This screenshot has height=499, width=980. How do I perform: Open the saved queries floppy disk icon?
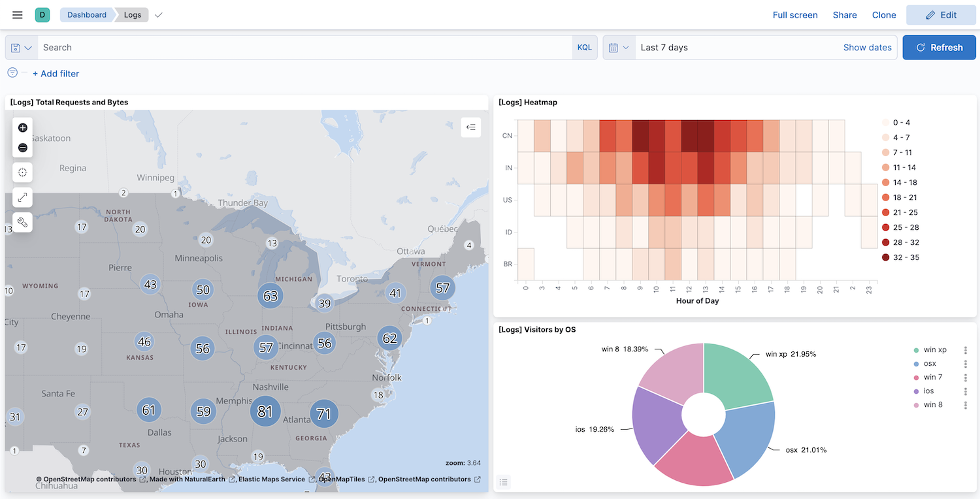pyautogui.click(x=14, y=47)
